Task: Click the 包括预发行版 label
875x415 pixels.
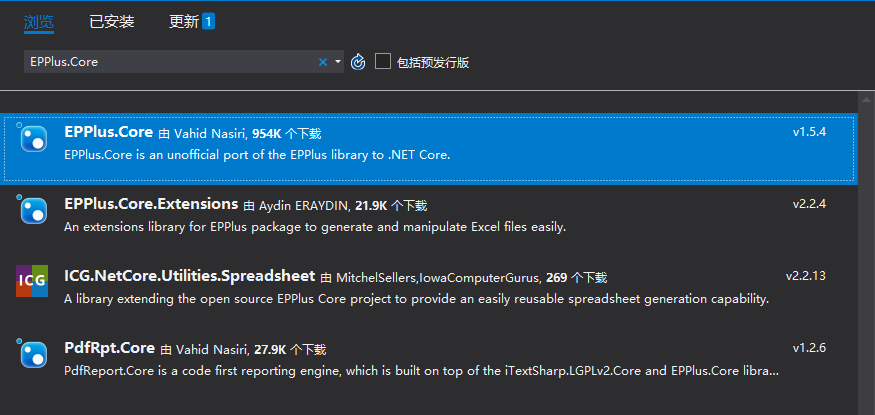Action: (x=432, y=62)
